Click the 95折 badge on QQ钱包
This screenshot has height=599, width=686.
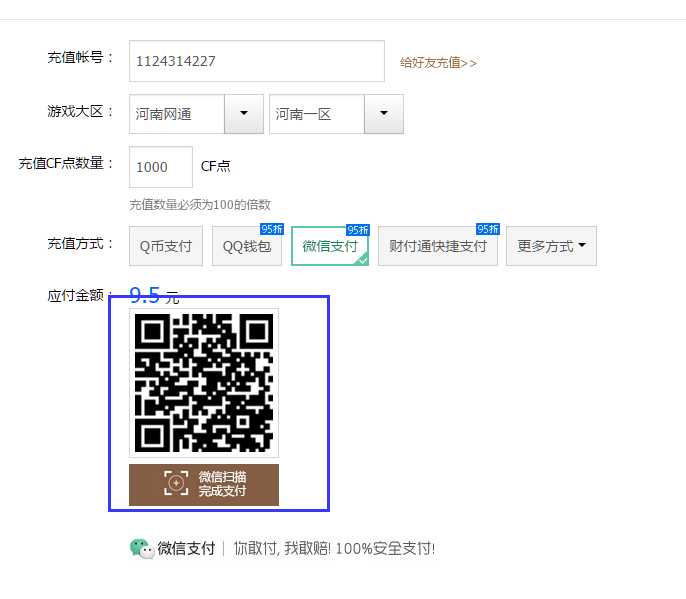click(x=272, y=229)
